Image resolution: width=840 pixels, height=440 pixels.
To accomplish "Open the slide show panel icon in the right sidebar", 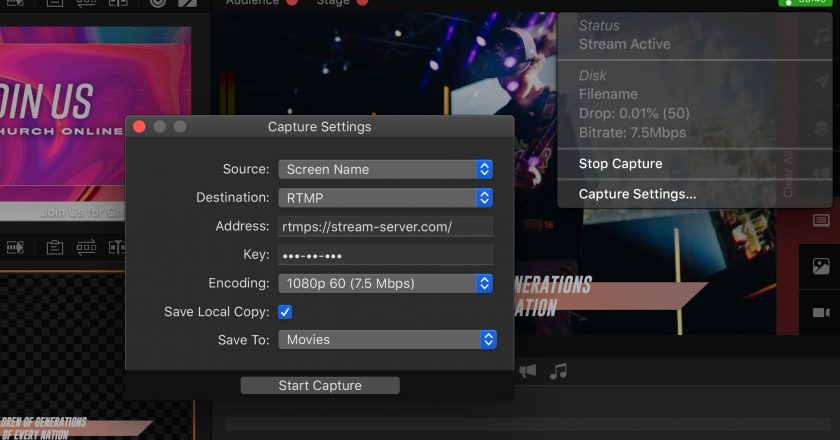I will (821, 220).
